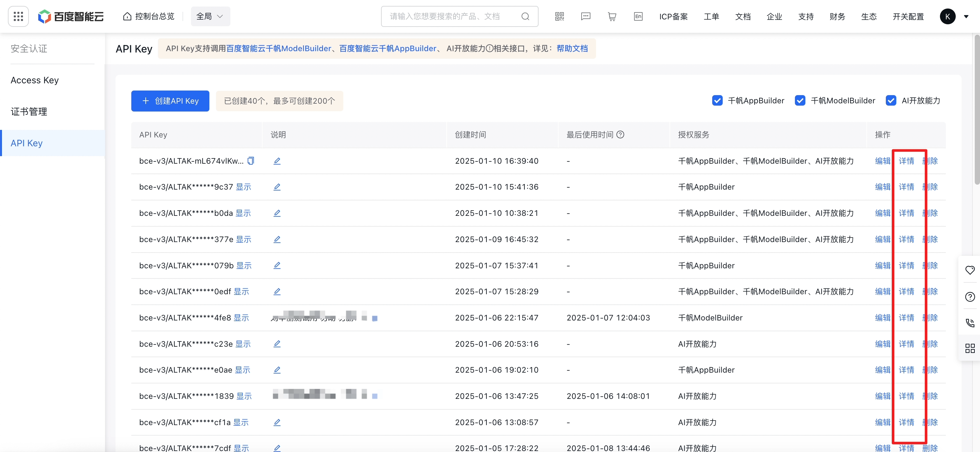Open 详情 for key ending 079b
The image size is (980, 452).
(x=906, y=265)
